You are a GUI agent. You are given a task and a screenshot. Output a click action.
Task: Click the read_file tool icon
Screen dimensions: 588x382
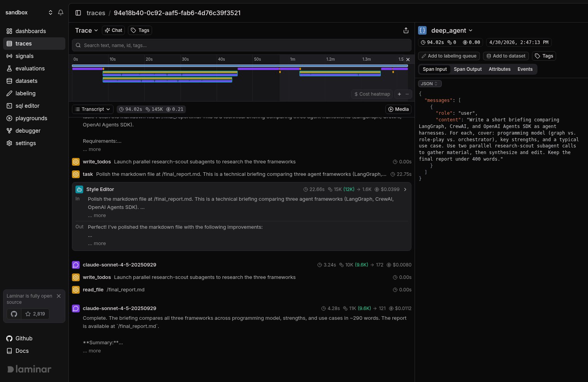(x=76, y=290)
